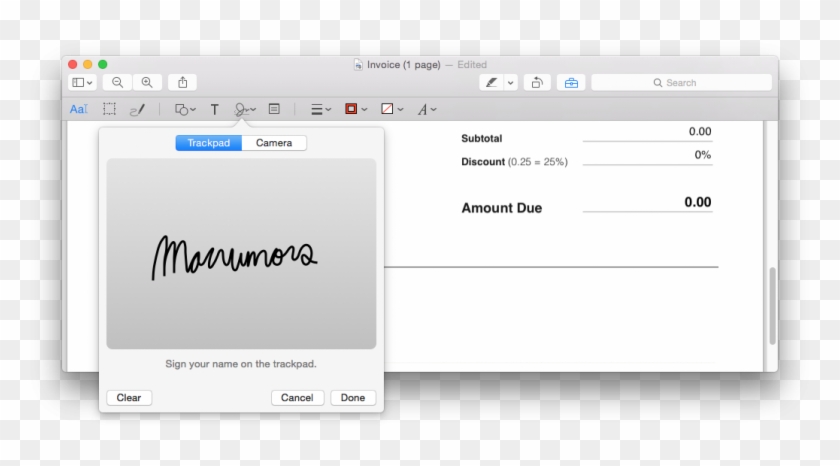Click the signature drawing area
Image resolution: width=840 pixels, height=466 pixels.
[241, 253]
